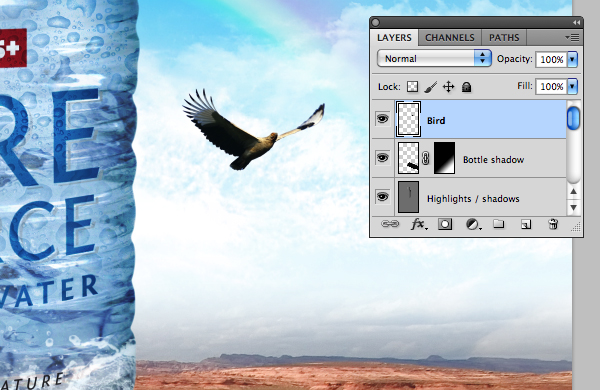Switch to the Channels tab
This screenshot has width=600, height=390.
(x=450, y=38)
